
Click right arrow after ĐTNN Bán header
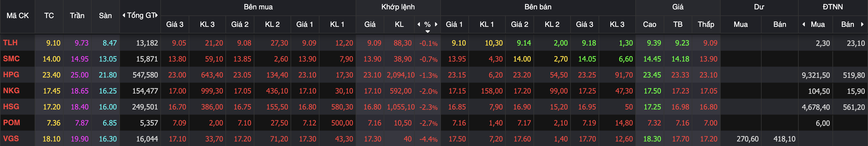(x=862, y=24)
